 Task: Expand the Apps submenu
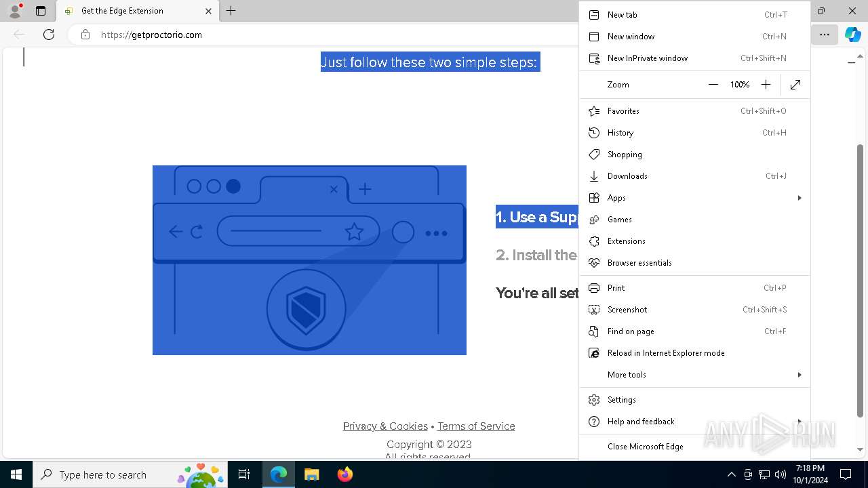pyautogui.click(x=694, y=198)
